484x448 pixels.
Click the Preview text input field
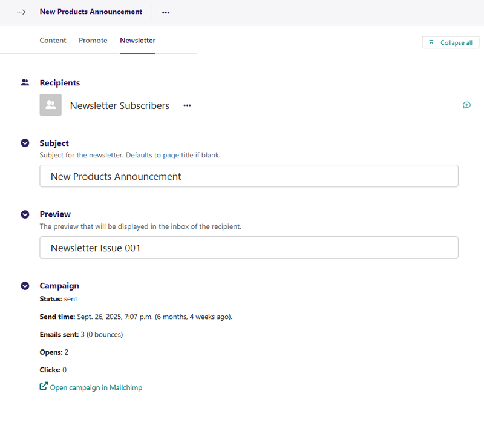[x=249, y=248]
